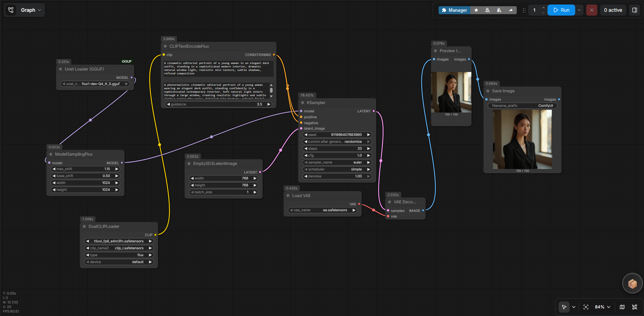Decrease base_shift with left arrow

click(x=54, y=176)
